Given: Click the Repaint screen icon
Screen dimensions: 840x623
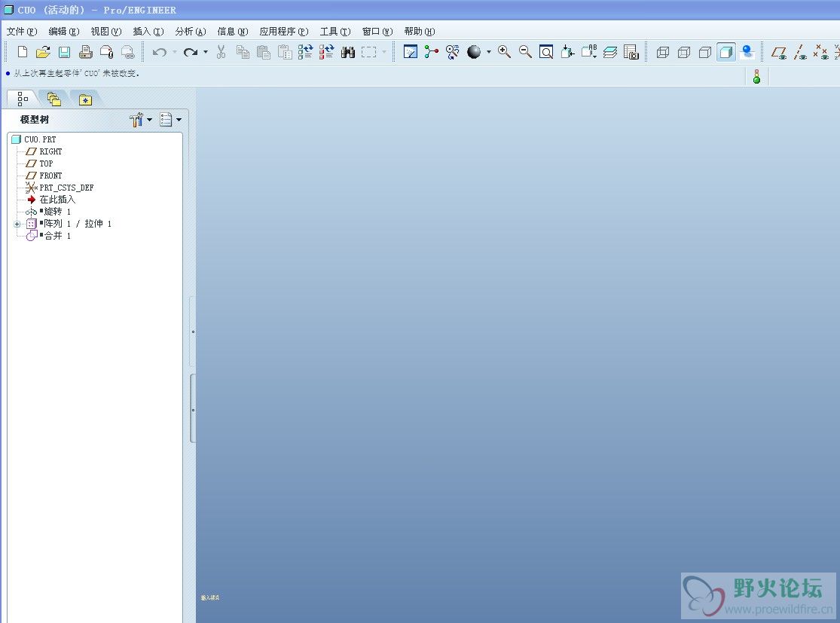Looking at the screenshot, I should tap(411, 52).
